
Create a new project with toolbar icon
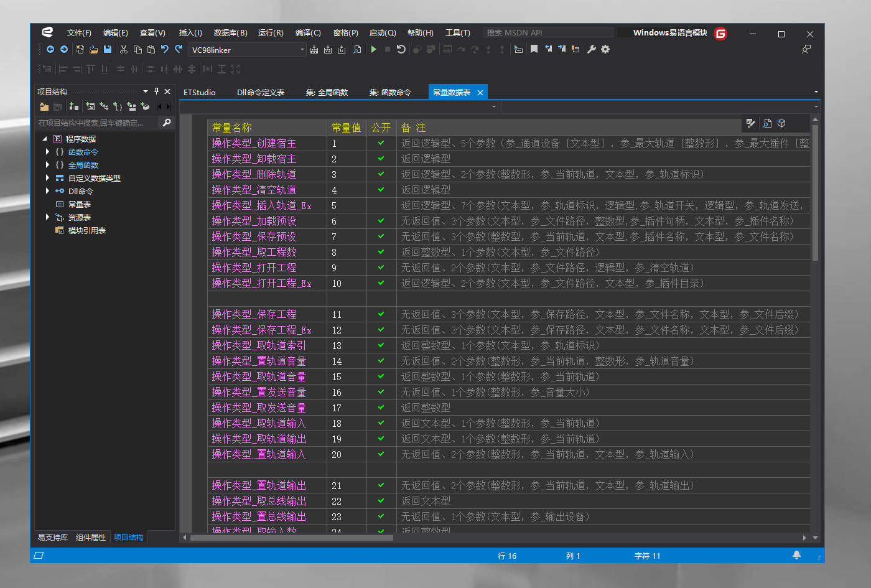tap(80, 49)
